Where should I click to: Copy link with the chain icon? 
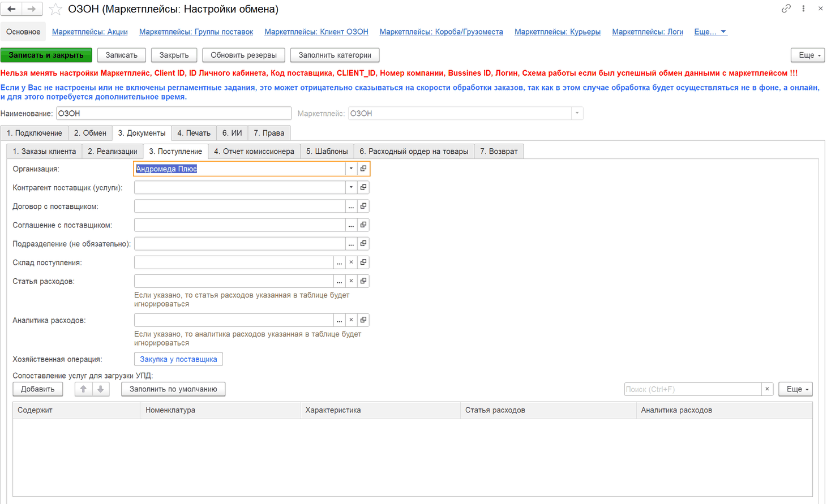[x=786, y=8]
